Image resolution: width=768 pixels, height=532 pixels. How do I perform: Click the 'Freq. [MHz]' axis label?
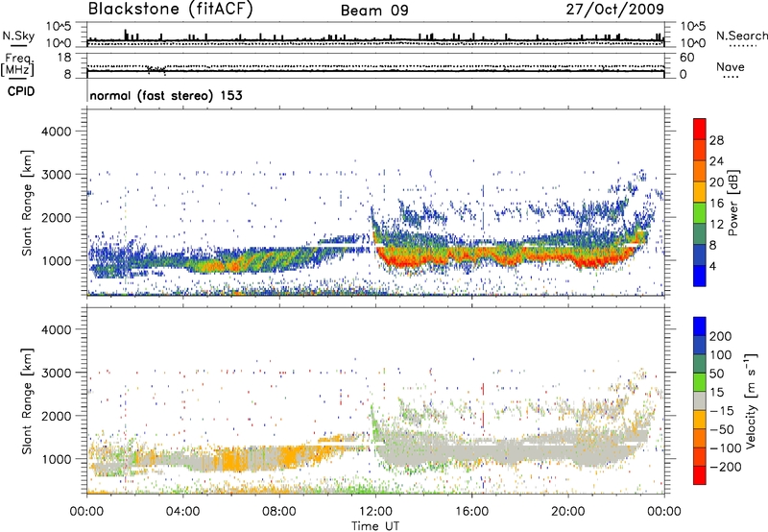[x=17, y=65]
